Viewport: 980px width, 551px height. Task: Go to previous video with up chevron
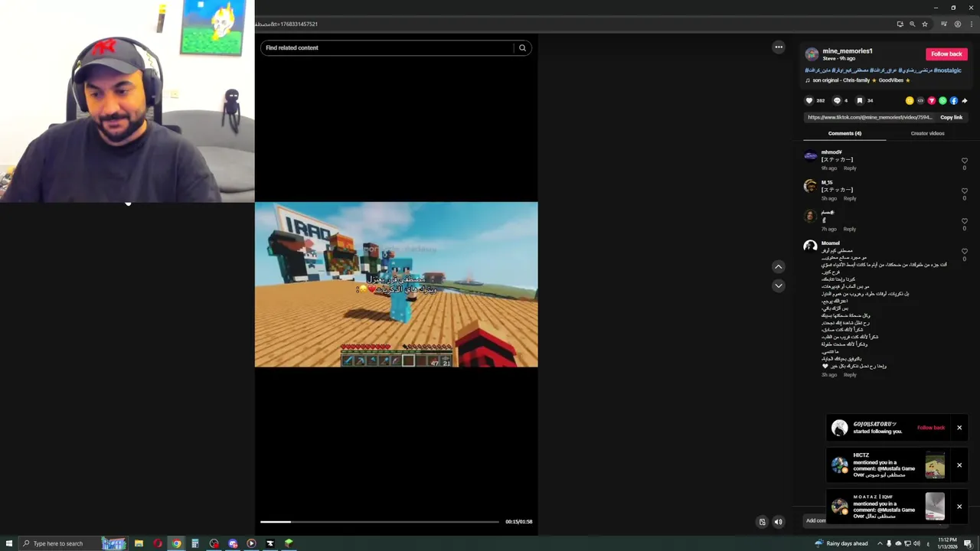pyautogui.click(x=778, y=267)
